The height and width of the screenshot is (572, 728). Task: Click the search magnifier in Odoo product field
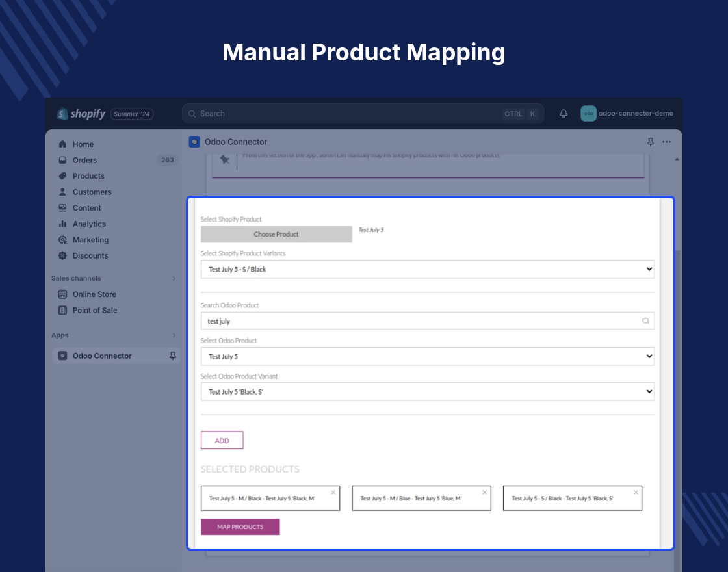[645, 321]
